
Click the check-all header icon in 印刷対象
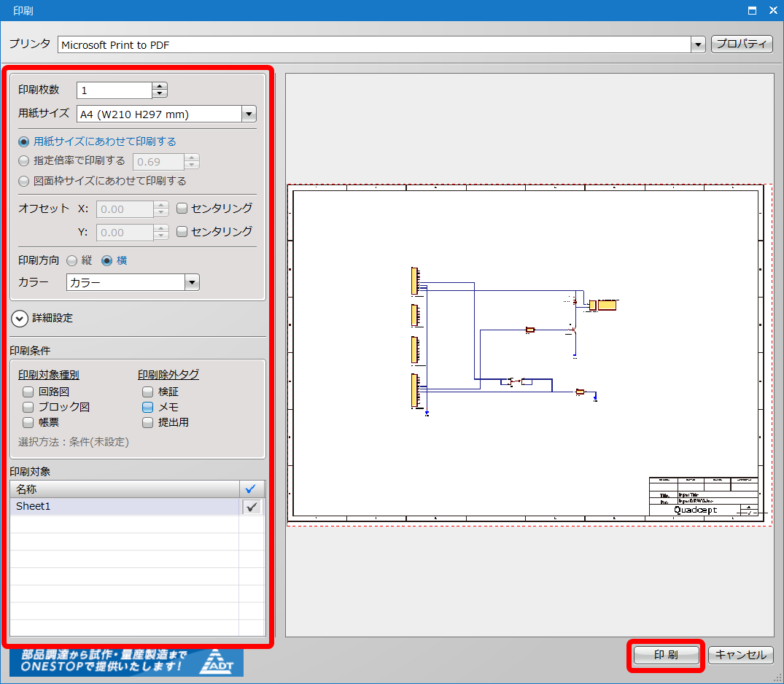click(x=252, y=489)
